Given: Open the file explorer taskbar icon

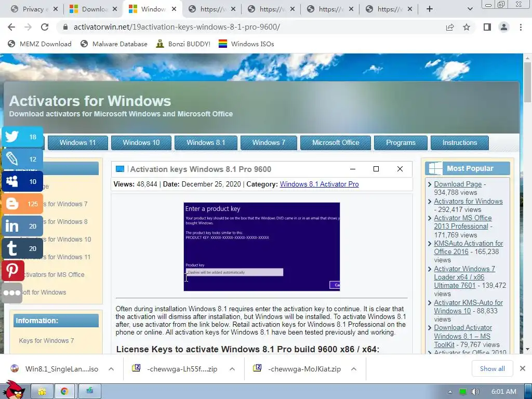Looking at the screenshot, I should coord(42,392).
